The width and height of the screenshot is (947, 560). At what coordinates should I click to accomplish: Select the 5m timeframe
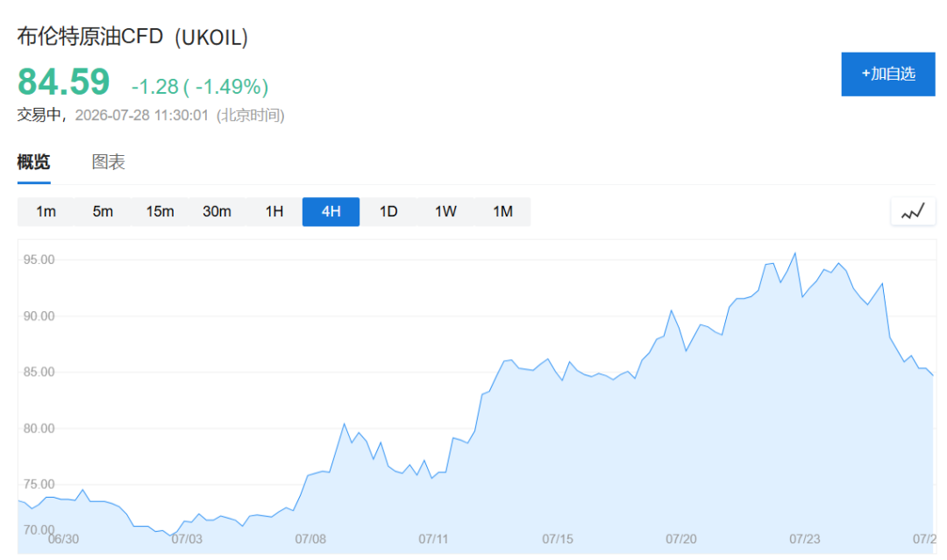pos(103,212)
